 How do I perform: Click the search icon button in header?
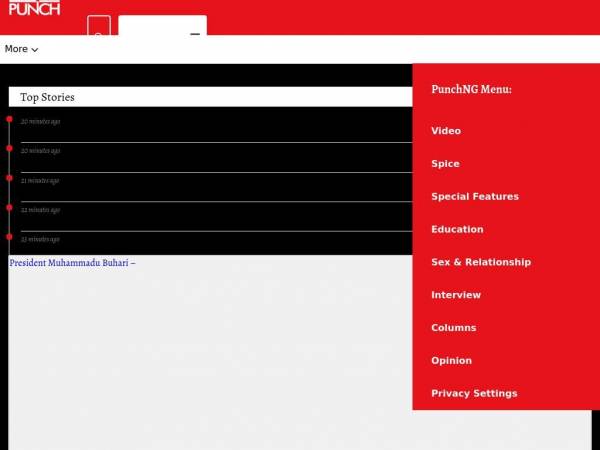point(99,25)
